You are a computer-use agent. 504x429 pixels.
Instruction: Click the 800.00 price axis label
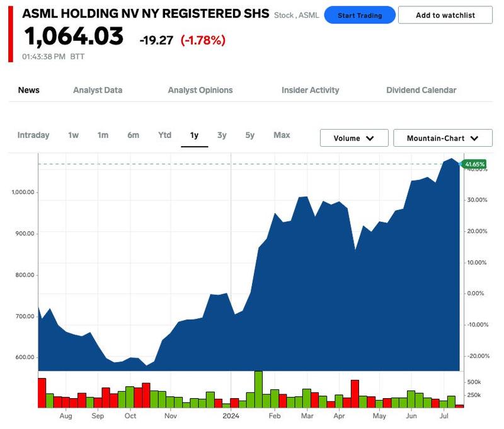pos(25,275)
